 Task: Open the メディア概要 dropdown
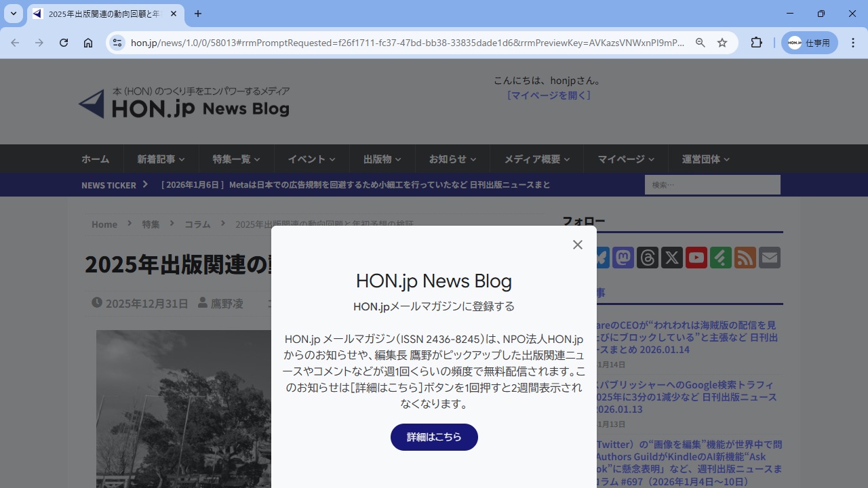click(536, 159)
